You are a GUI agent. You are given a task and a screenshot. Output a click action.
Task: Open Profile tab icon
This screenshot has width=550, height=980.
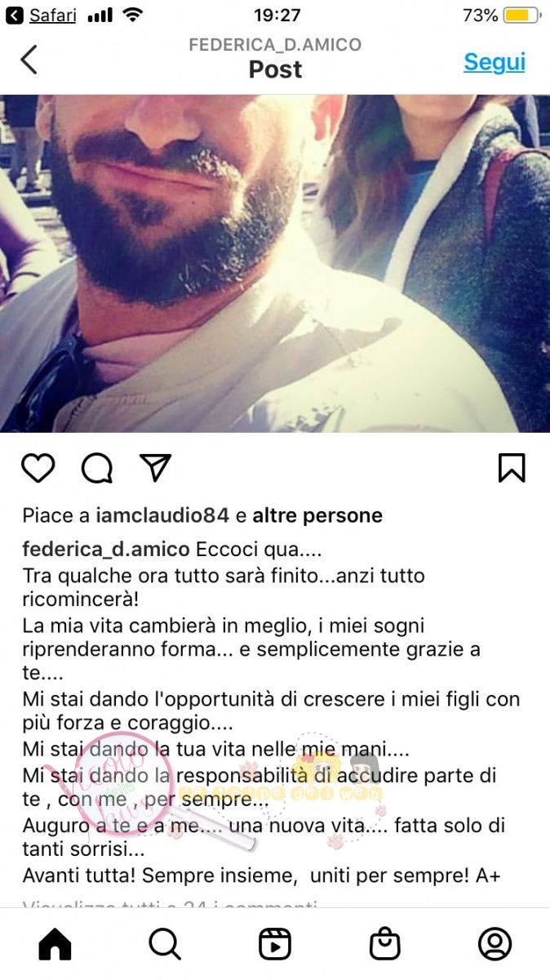(x=495, y=944)
